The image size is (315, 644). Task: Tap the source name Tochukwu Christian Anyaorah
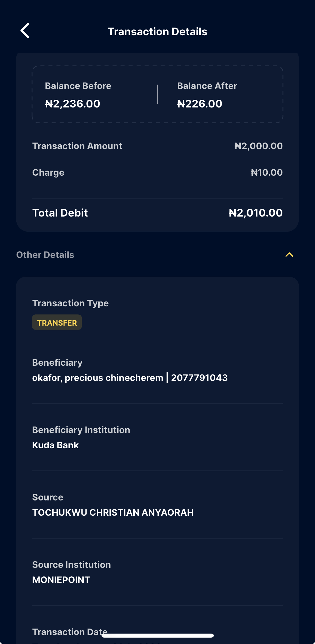click(113, 512)
